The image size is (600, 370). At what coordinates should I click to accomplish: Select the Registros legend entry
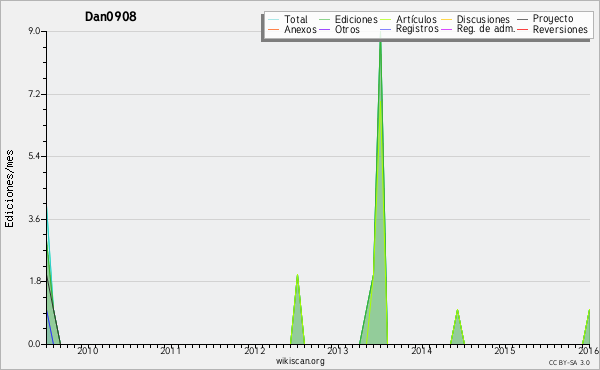coord(417,29)
